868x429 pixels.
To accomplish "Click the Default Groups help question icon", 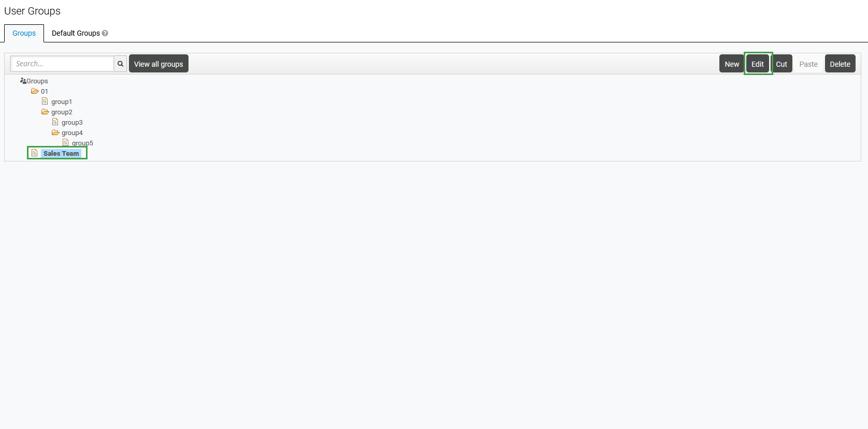I will (105, 33).
